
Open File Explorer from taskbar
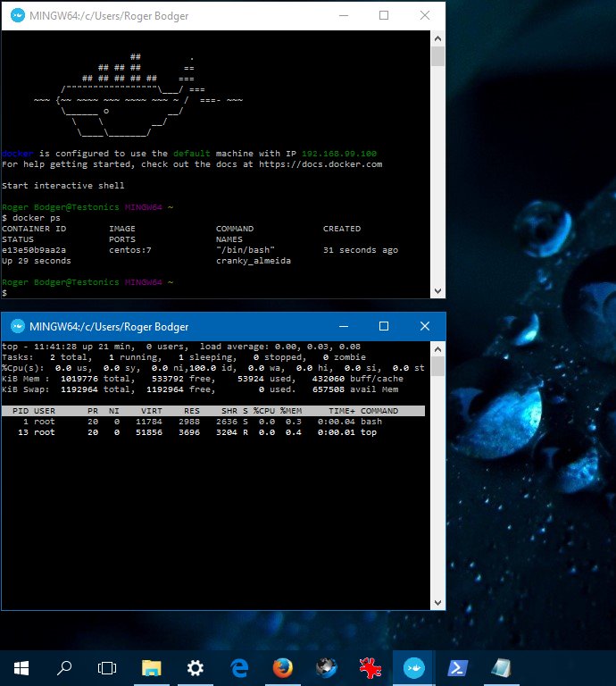151,668
